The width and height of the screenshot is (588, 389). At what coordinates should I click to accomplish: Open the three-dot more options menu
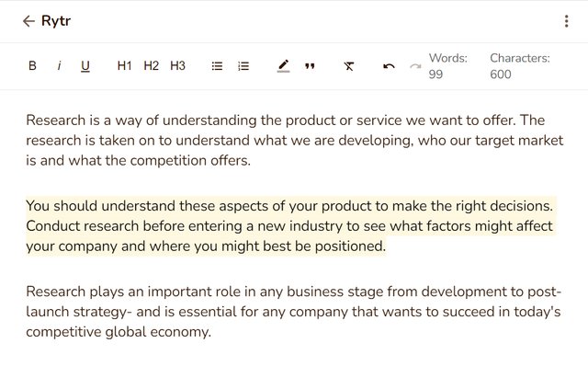pos(566,21)
